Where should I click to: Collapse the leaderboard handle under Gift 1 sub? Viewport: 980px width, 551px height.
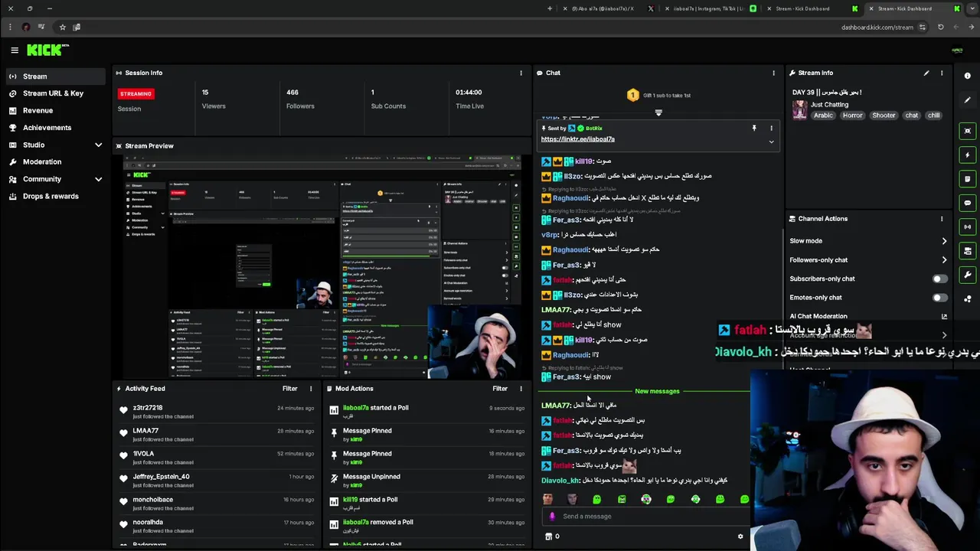[658, 112]
